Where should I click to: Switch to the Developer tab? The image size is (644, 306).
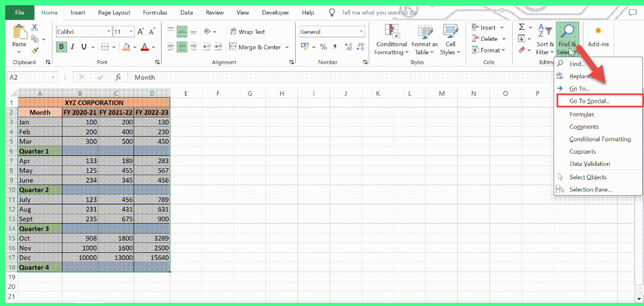(275, 13)
